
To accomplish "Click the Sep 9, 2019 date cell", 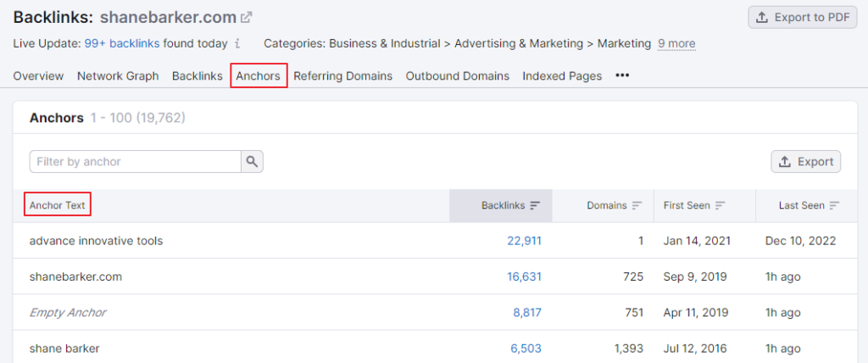I will pyautogui.click(x=695, y=276).
